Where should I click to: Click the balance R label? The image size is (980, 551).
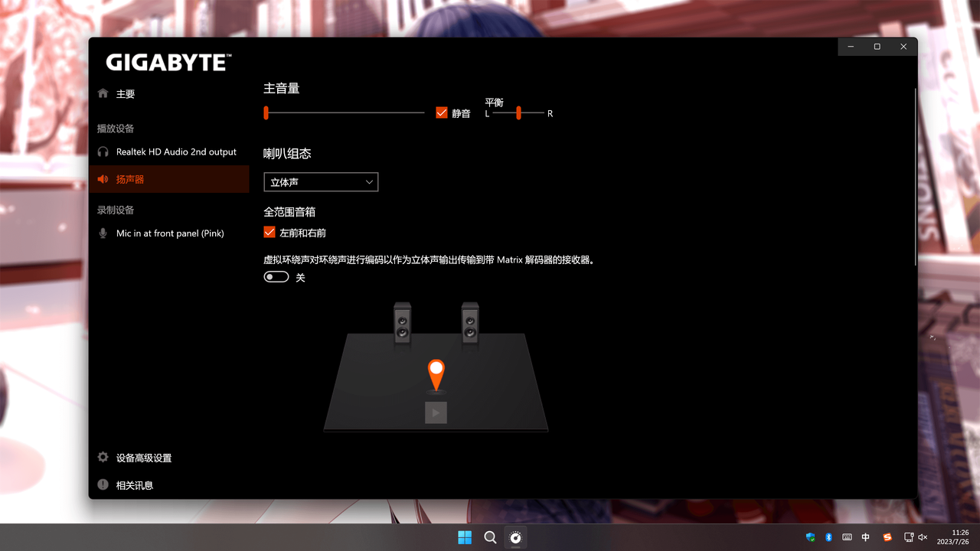[550, 113]
